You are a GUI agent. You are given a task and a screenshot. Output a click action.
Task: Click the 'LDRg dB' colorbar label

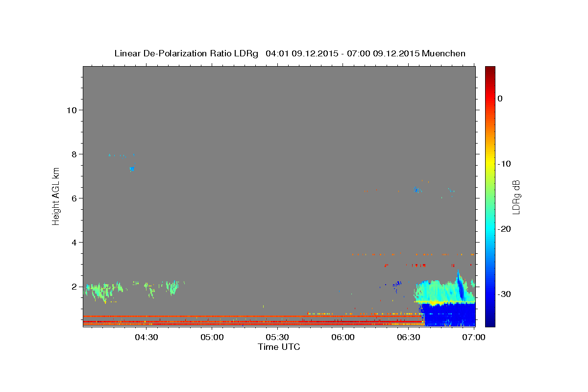(x=516, y=196)
